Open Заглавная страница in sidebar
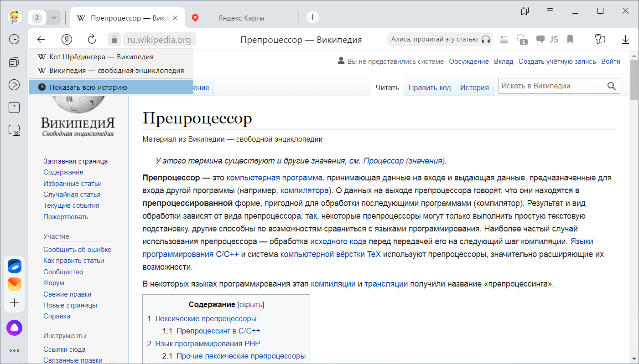The image size is (639, 364). pos(76,161)
